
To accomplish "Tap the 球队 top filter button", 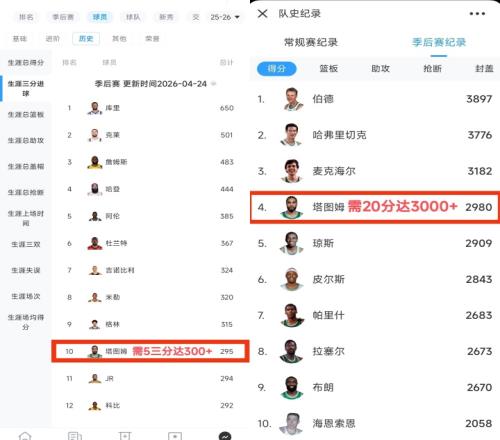I will pos(133,17).
